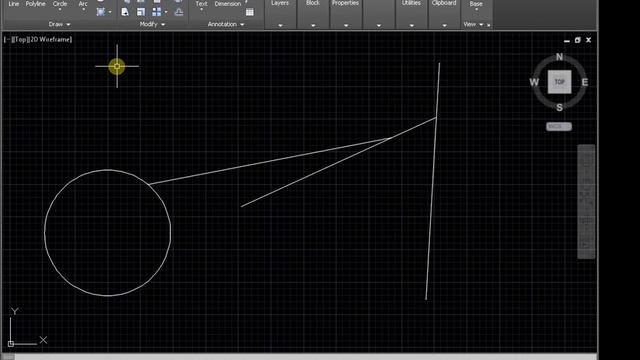
Task: Expand the Block panel dropdown arrow
Action: click(x=313, y=25)
